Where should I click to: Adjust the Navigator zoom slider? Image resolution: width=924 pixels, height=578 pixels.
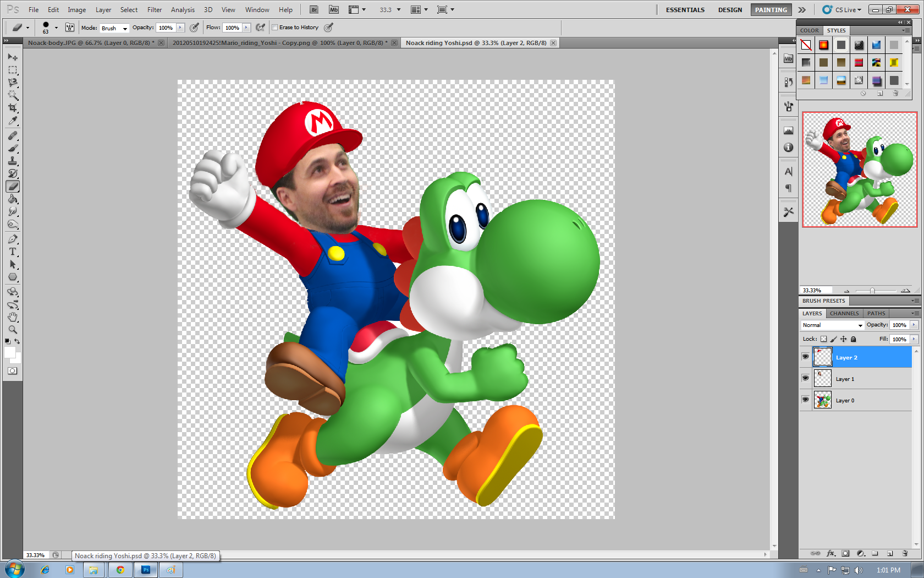pyautogui.click(x=872, y=291)
